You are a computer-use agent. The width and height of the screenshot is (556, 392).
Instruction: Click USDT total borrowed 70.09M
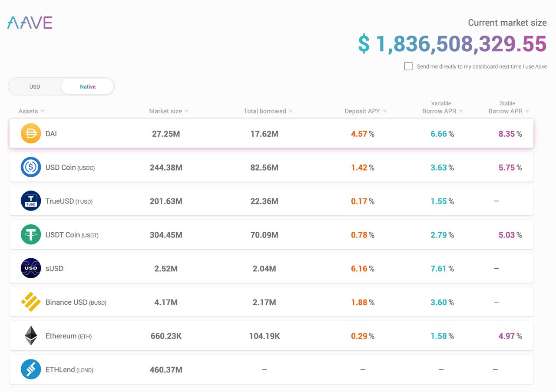(x=265, y=235)
